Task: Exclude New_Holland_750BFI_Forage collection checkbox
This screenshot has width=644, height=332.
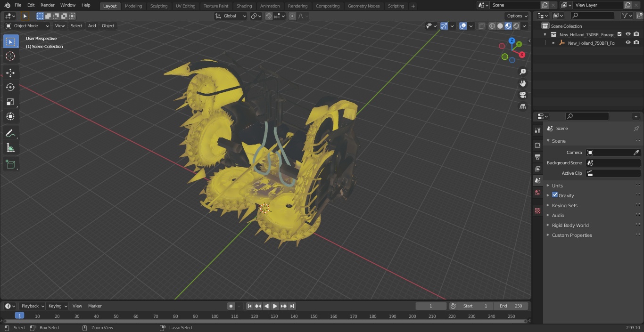Action: click(619, 34)
